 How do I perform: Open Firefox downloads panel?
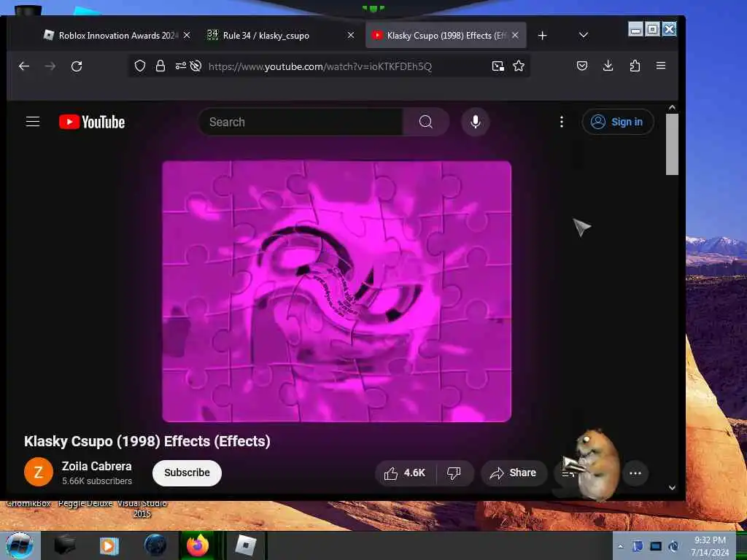(608, 66)
